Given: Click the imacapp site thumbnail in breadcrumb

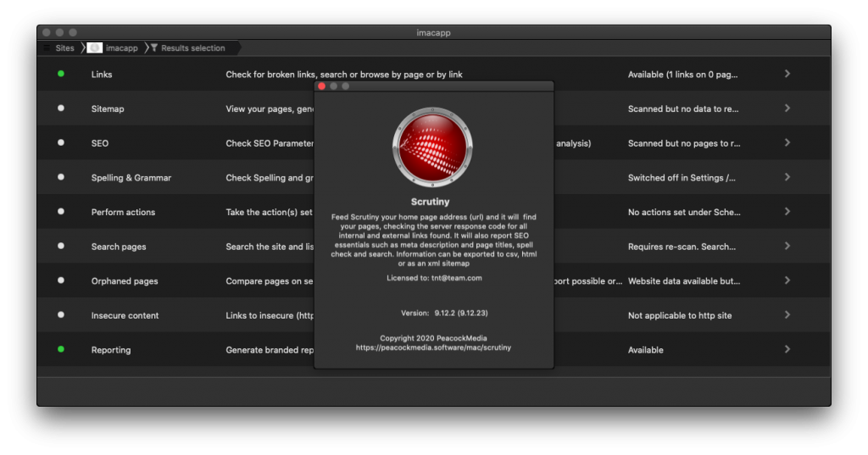Looking at the screenshot, I should 95,48.
